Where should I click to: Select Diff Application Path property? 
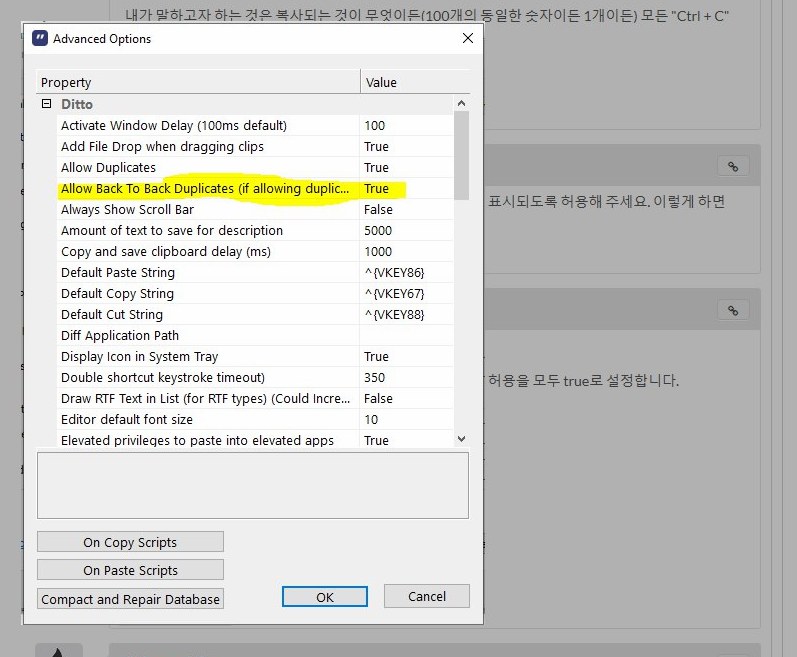(207, 335)
